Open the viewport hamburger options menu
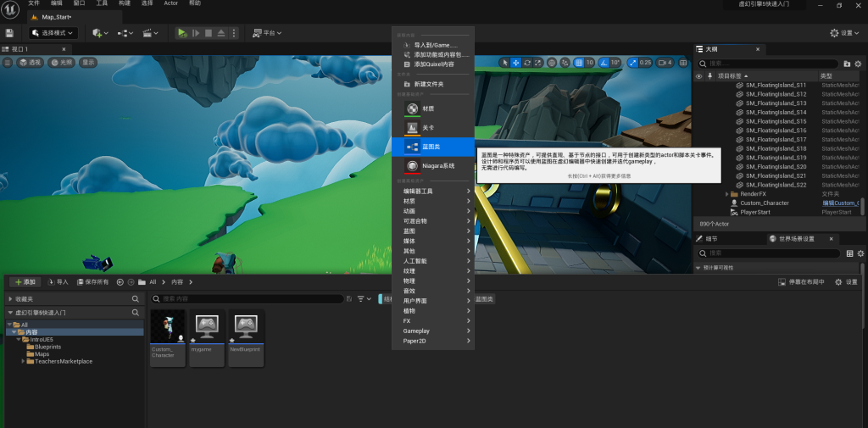This screenshot has width=868, height=428. tap(7, 63)
